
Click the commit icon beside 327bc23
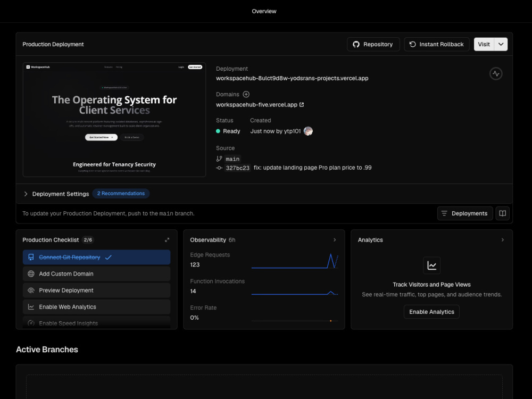pyautogui.click(x=219, y=168)
